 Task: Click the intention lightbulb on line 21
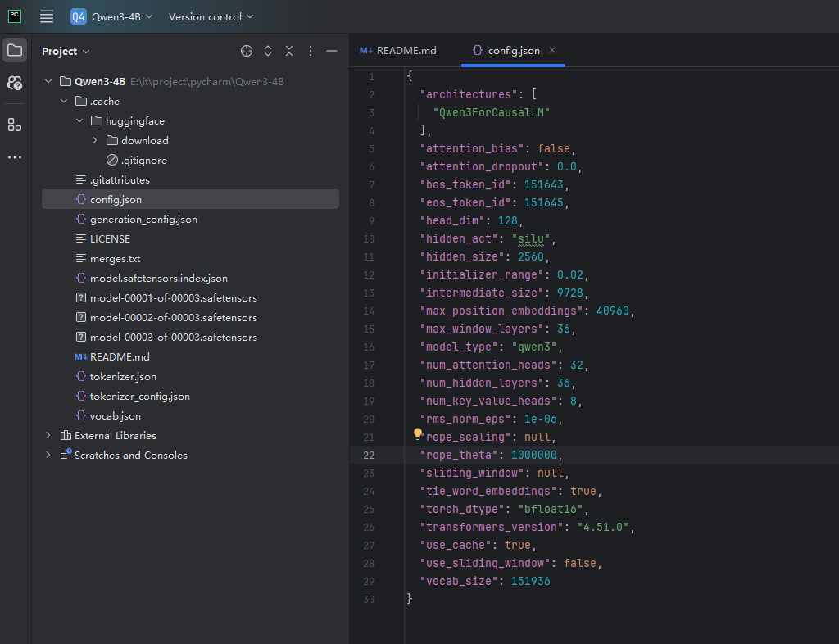[x=418, y=433]
